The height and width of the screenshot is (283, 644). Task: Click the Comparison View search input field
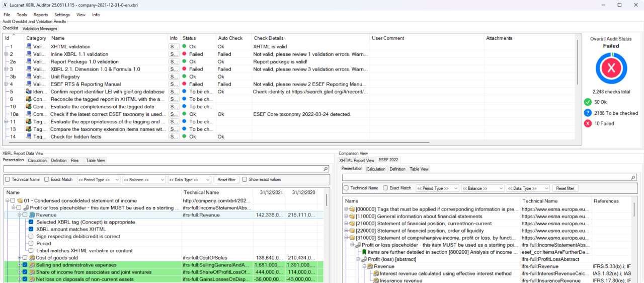coord(486,177)
